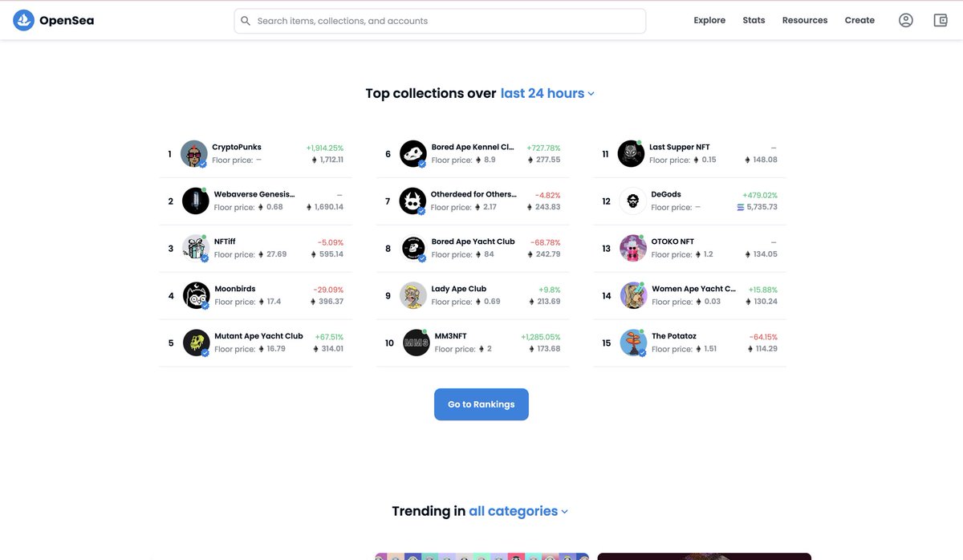
Task: Click the CryptoPunks +1,914.25% change value
Action: 324,148
